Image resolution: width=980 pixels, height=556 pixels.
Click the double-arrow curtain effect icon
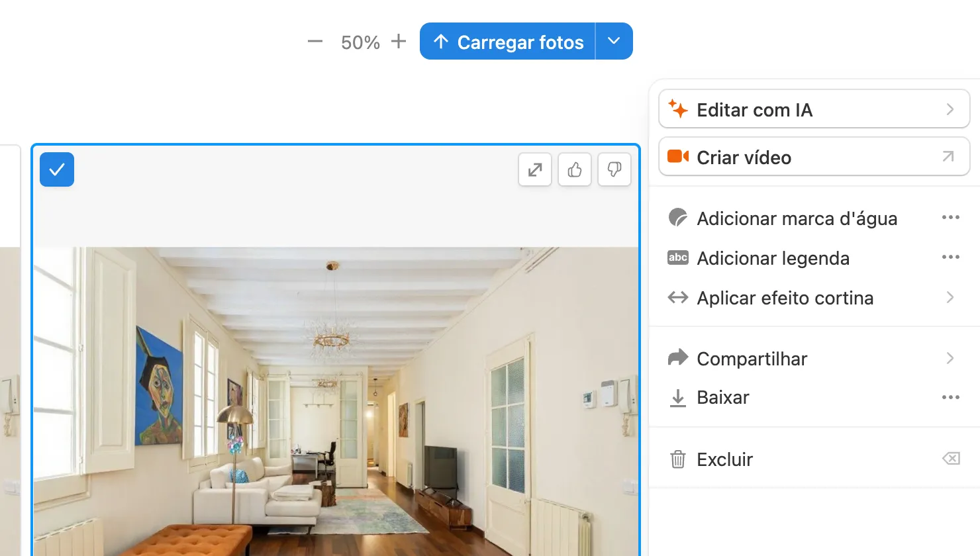677,297
